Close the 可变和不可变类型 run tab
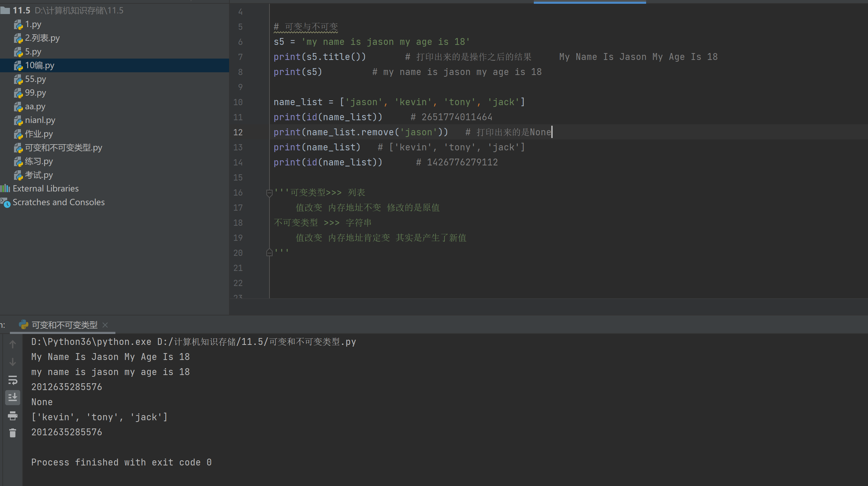The height and width of the screenshot is (486, 868). 105,325
